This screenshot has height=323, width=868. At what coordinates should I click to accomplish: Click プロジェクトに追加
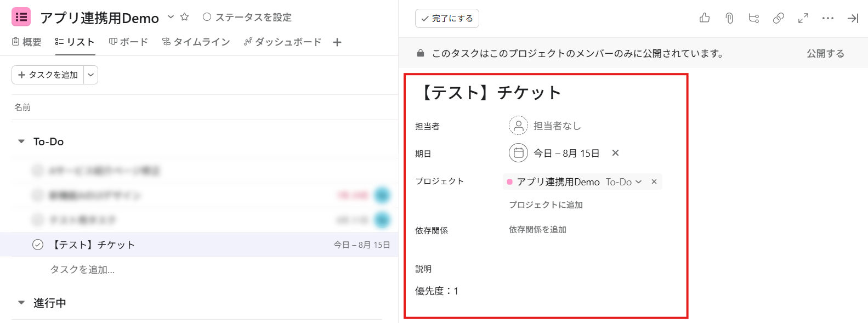pyautogui.click(x=546, y=205)
